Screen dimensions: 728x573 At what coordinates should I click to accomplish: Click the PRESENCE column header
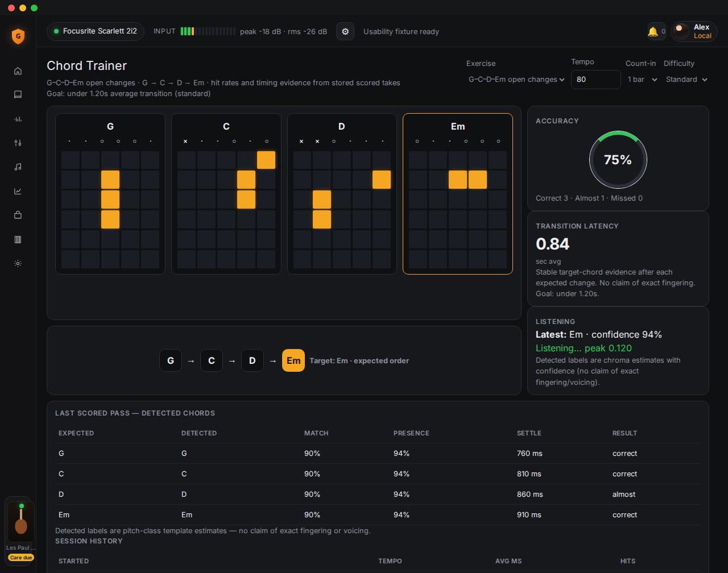coord(411,433)
